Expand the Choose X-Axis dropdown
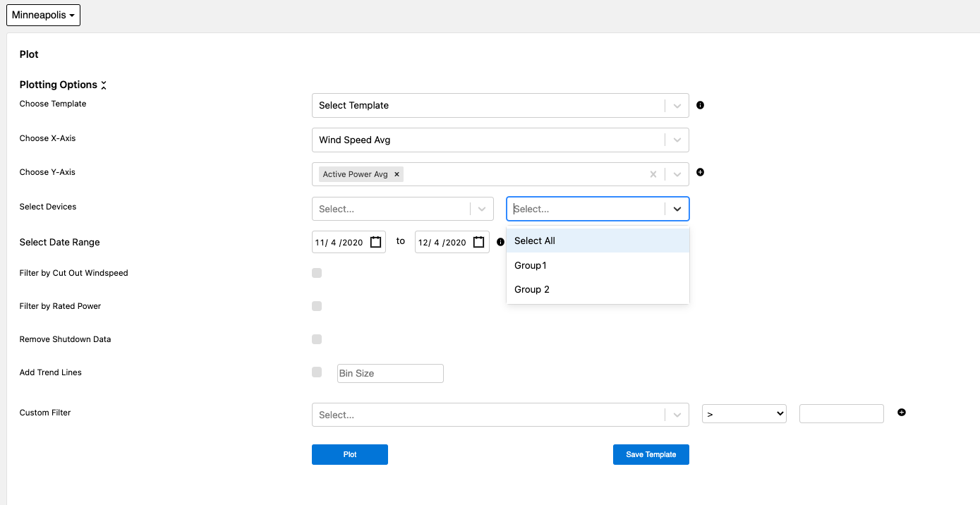This screenshot has width=980, height=505. [x=677, y=140]
